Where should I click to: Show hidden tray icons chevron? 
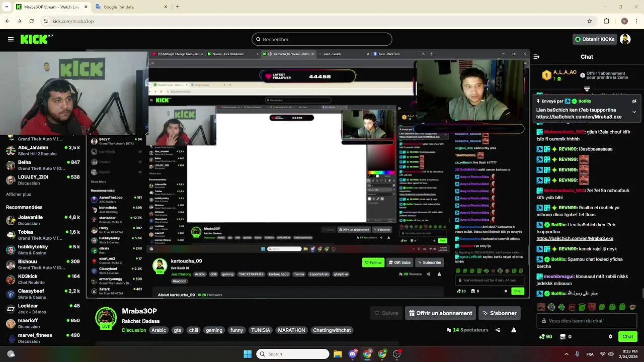point(566,354)
